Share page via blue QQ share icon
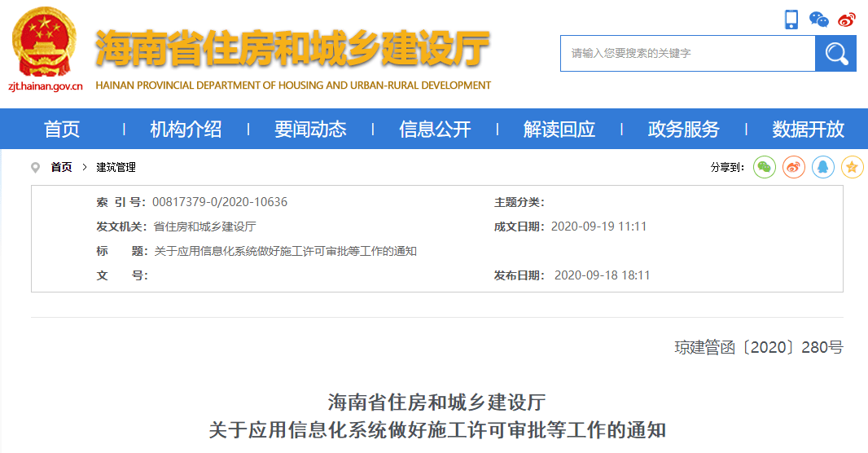The width and height of the screenshot is (868, 453). [823, 167]
